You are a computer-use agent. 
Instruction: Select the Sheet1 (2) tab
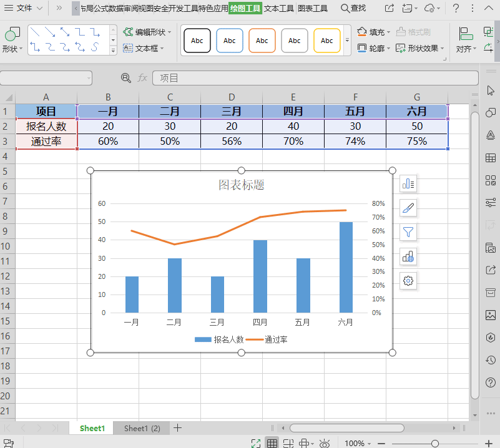click(x=142, y=428)
